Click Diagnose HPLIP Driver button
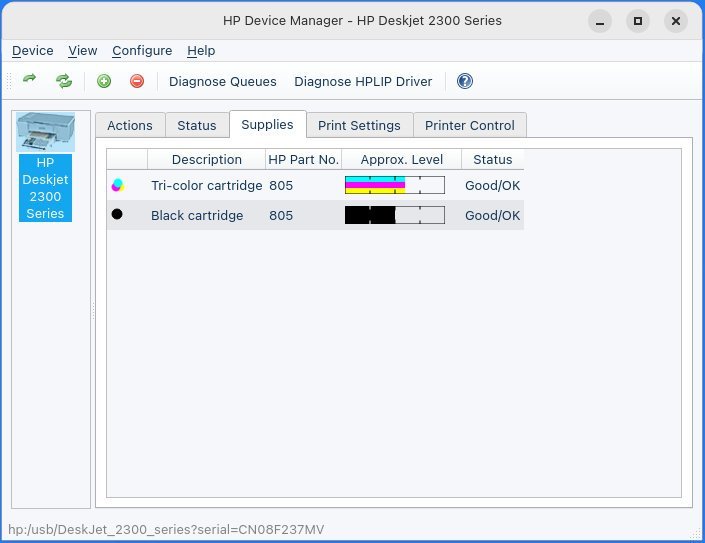Viewport: 705px width, 543px height. click(363, 81)
